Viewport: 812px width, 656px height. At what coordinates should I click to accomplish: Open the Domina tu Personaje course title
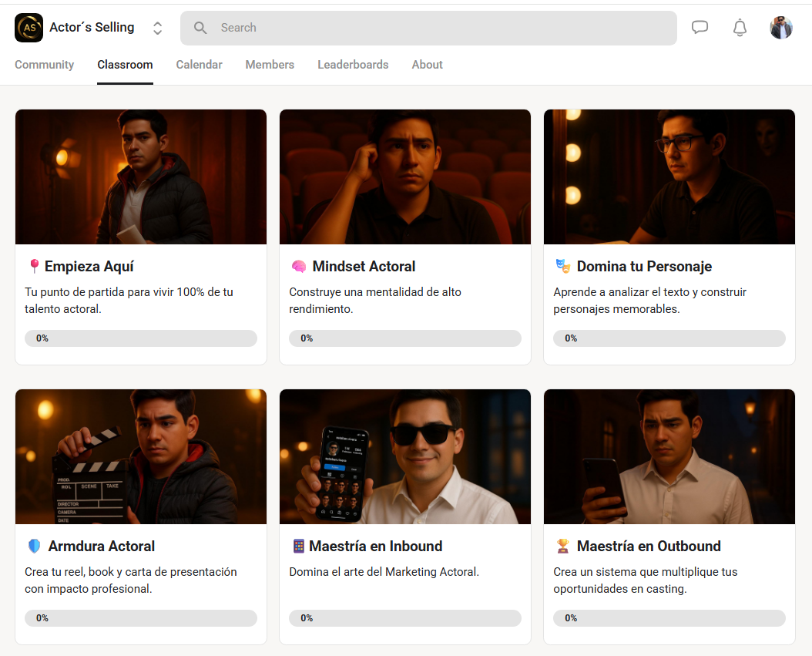(644, 267)
